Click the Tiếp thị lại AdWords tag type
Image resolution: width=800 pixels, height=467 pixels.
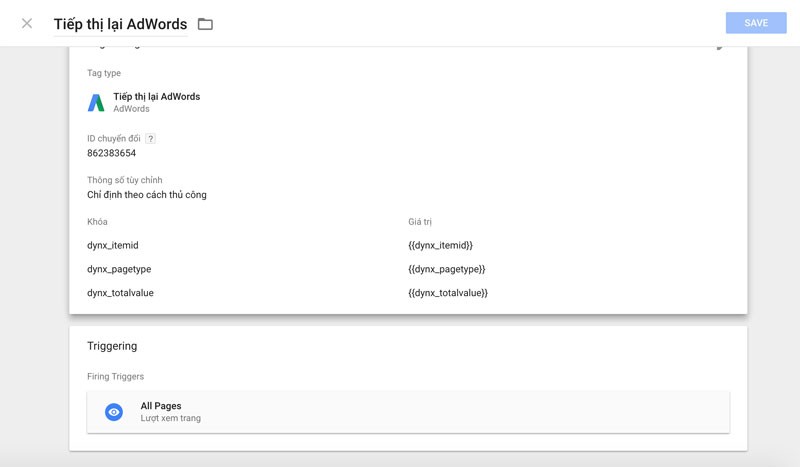[x=157, y=96]
